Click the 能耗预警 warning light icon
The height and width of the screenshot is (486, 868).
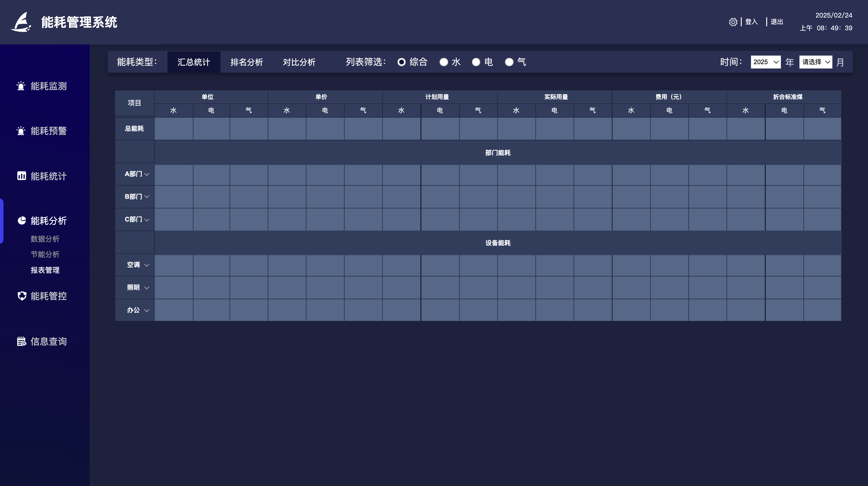tap(21, 131)
